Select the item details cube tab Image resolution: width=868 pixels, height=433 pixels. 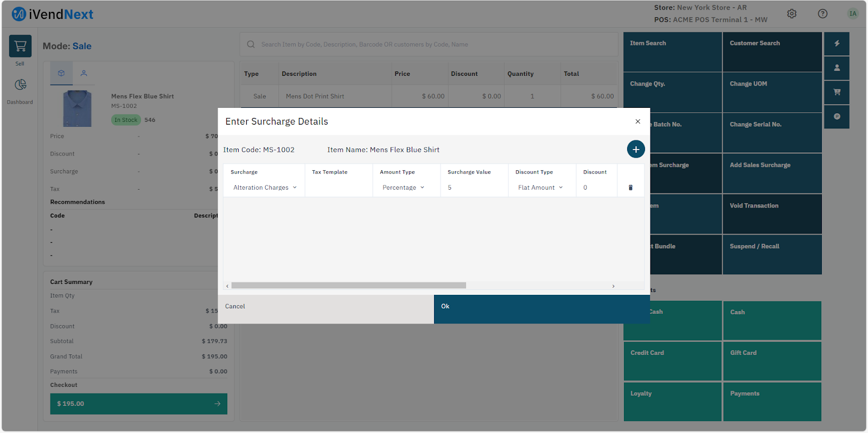(61, 73)
